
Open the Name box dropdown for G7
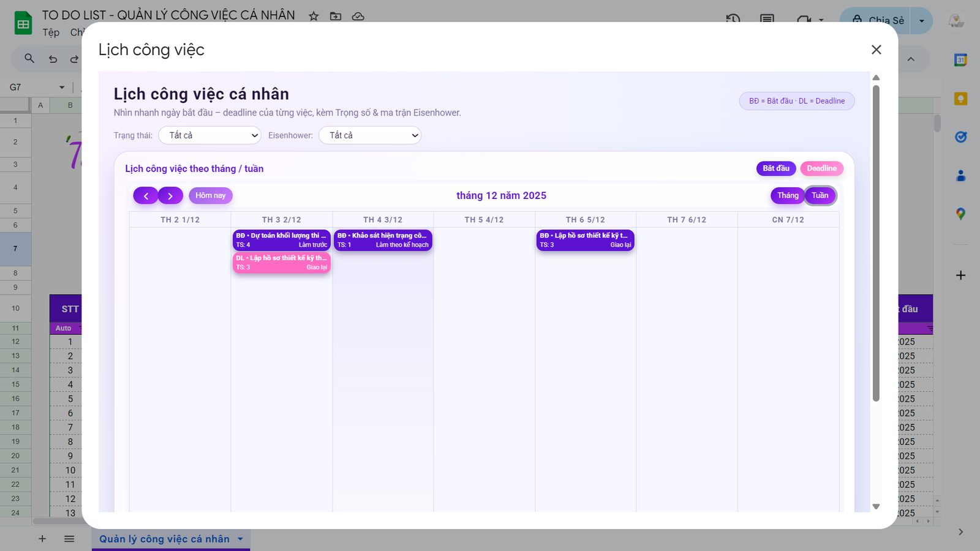(62, 88)
